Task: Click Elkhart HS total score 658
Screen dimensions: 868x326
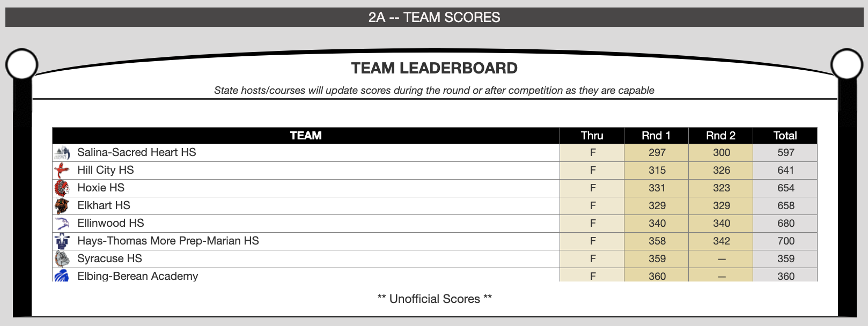Action: [x=785, y=205]
